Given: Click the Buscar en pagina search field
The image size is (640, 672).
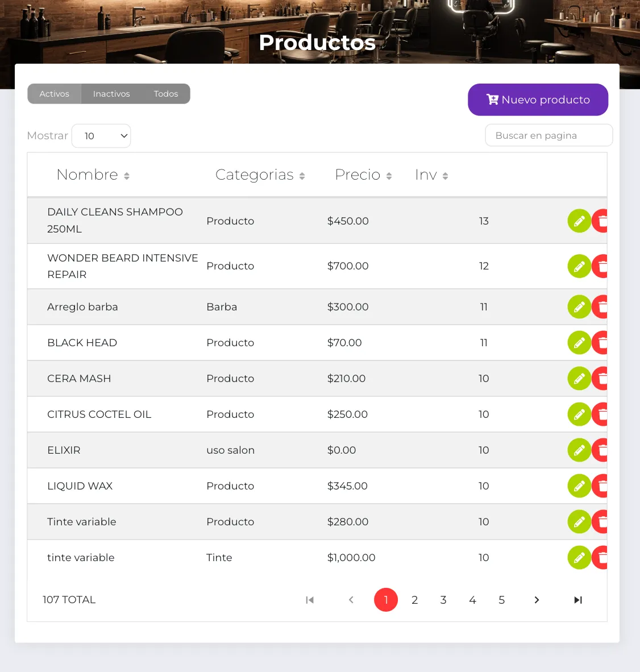Looking at the screenshot, I should pyautogui.click(x=548, y=135).
